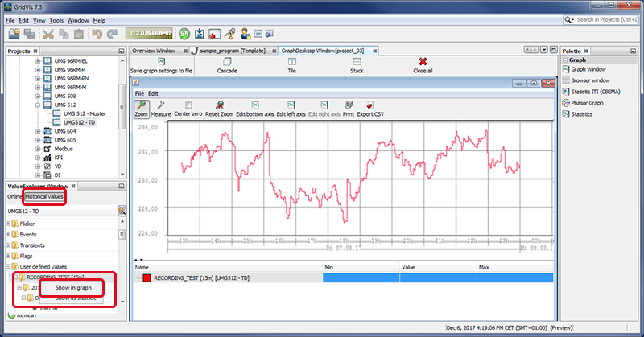This screenshot has width=644, height=337.
Task: Click red color swatch of RECORDING_TEST series
Action: 146,277
